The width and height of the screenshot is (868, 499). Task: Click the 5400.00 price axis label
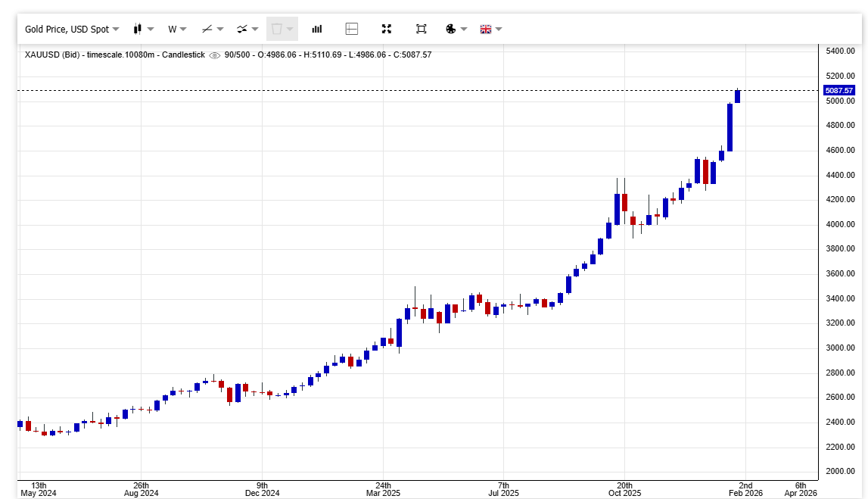(x=840, y=51)
